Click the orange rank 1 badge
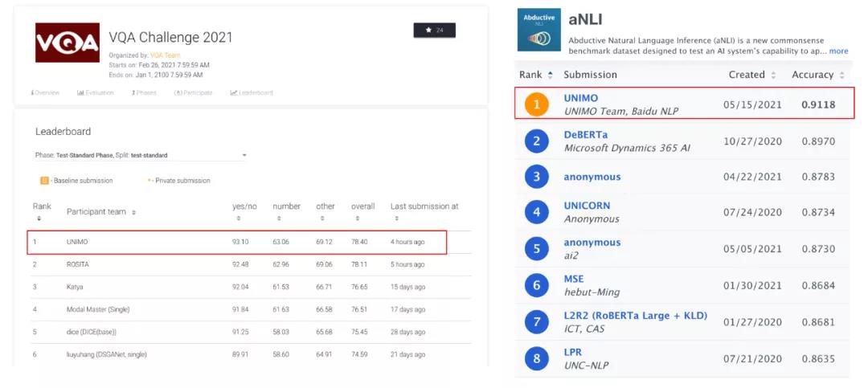Image resolution: width=868 pixels, height=388 pixels. (x=536, y=104)
